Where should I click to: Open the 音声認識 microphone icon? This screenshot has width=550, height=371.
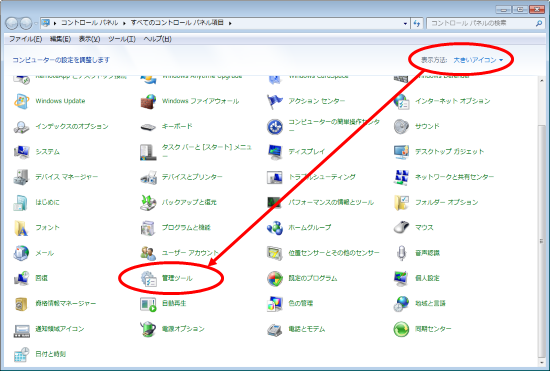[401, 253]
